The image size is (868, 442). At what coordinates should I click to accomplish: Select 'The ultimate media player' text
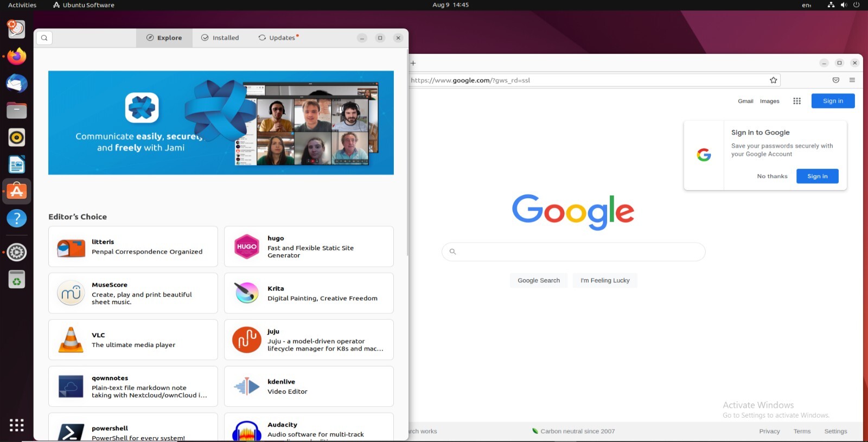(133, 345)
